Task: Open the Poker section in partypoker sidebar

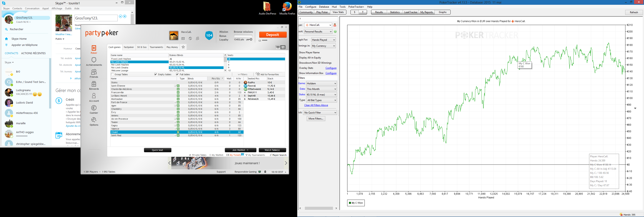Action: [x=94, y=49]
